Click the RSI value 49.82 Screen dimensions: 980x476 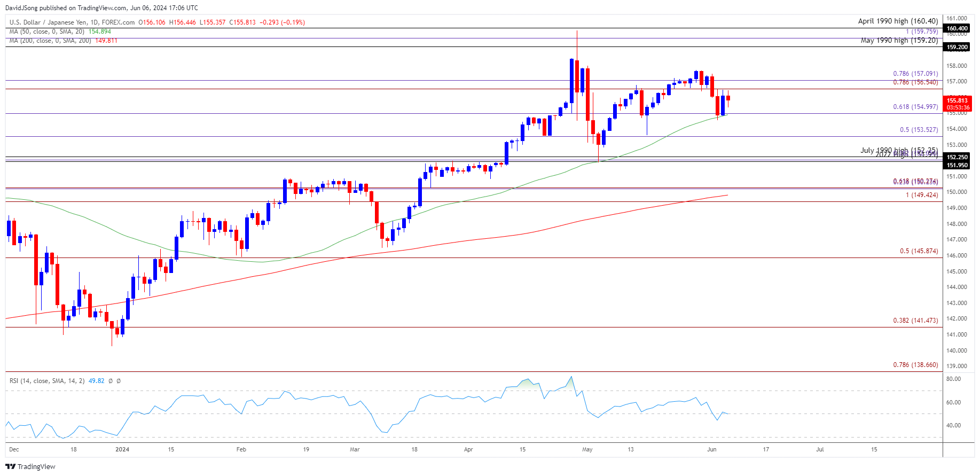tap(97, 381)
